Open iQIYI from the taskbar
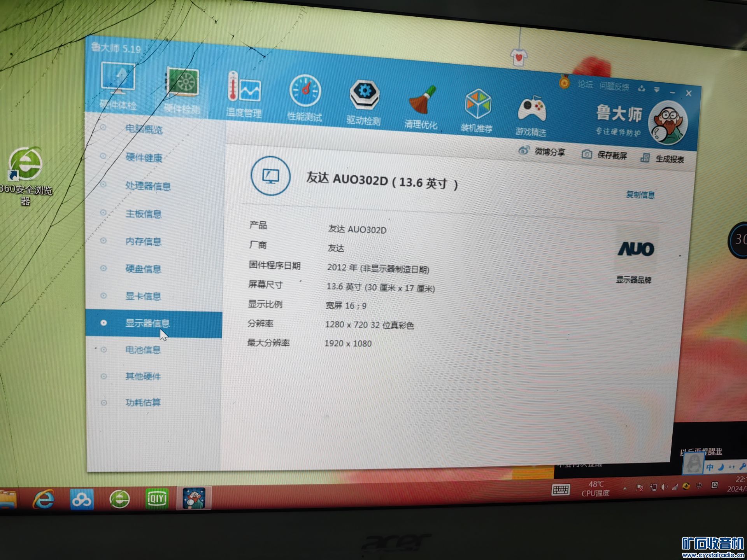Viewport: 747px width, 560px height. [x=156, y=498]
